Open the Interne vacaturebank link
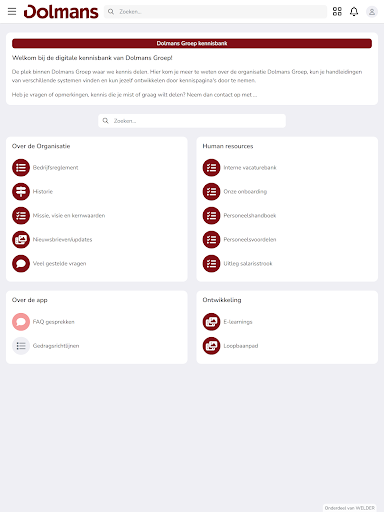 [250, 168]
